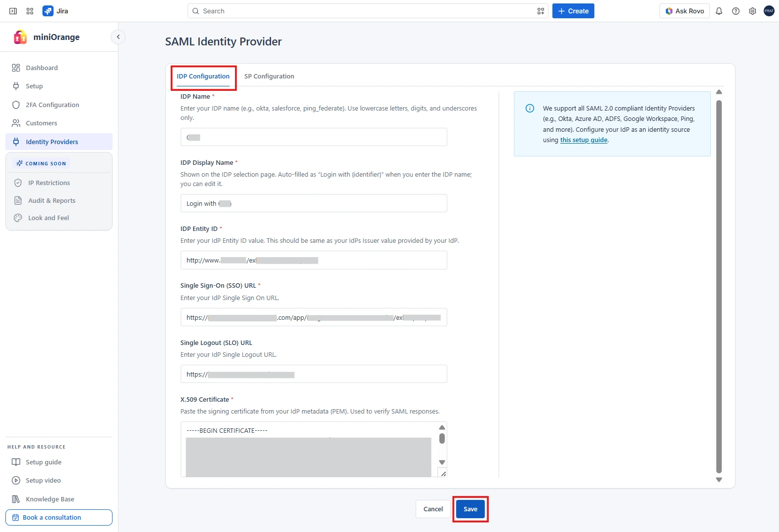The image size is (779, 532).
Task: Click the info icon in the help box
Action: point(530,108)
